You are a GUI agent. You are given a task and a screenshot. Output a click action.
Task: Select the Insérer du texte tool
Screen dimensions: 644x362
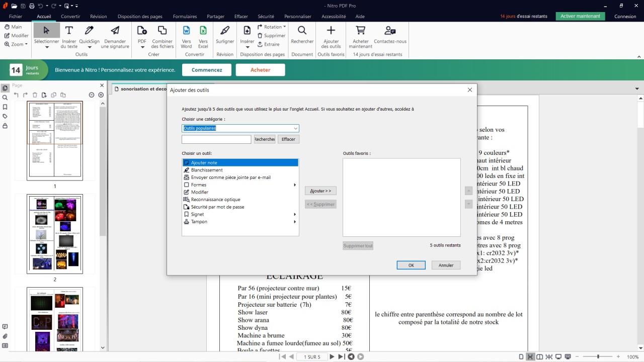69,31
